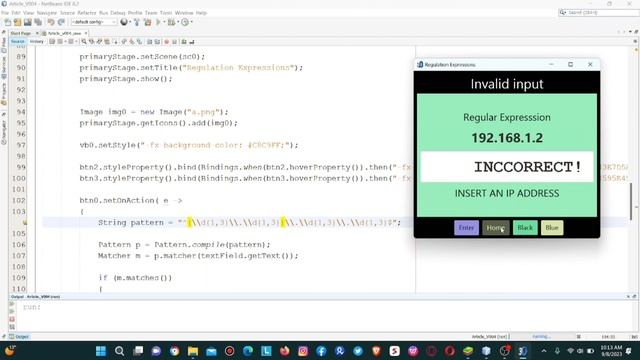Open Windows Start menu
Viewport: 640px width, 360px height.
pos(100,351)
